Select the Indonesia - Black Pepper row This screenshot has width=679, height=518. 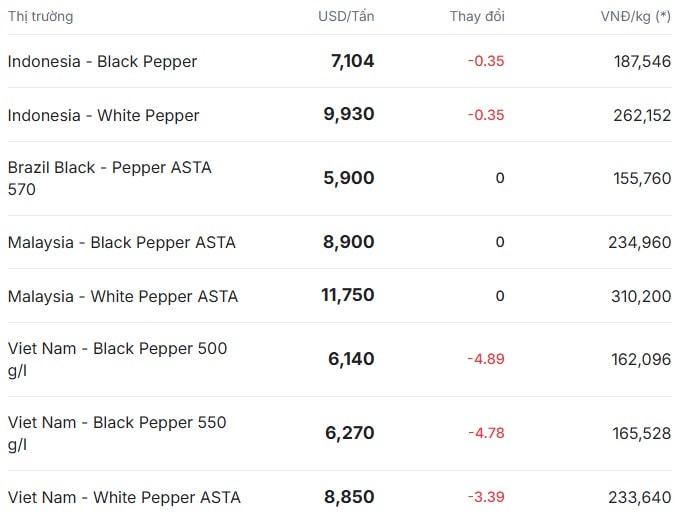pos(102,61)
